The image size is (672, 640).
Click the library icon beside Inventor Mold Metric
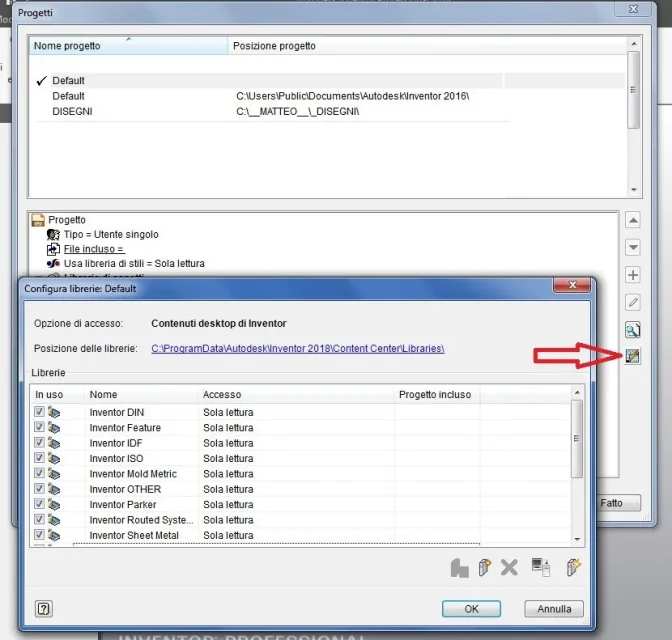tap(54, 474)
